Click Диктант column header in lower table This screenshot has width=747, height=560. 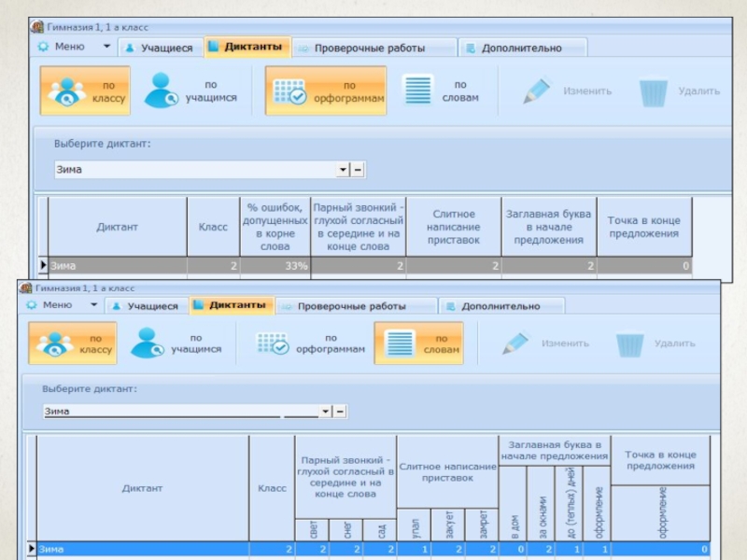[143, 488]
